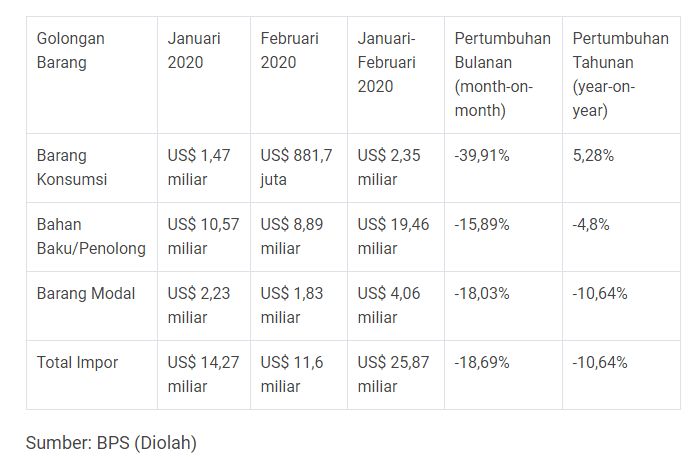698x457 pixels.
Task: Select the Bahan Baku/Penolong row label
Action: (x=92, y=237)
